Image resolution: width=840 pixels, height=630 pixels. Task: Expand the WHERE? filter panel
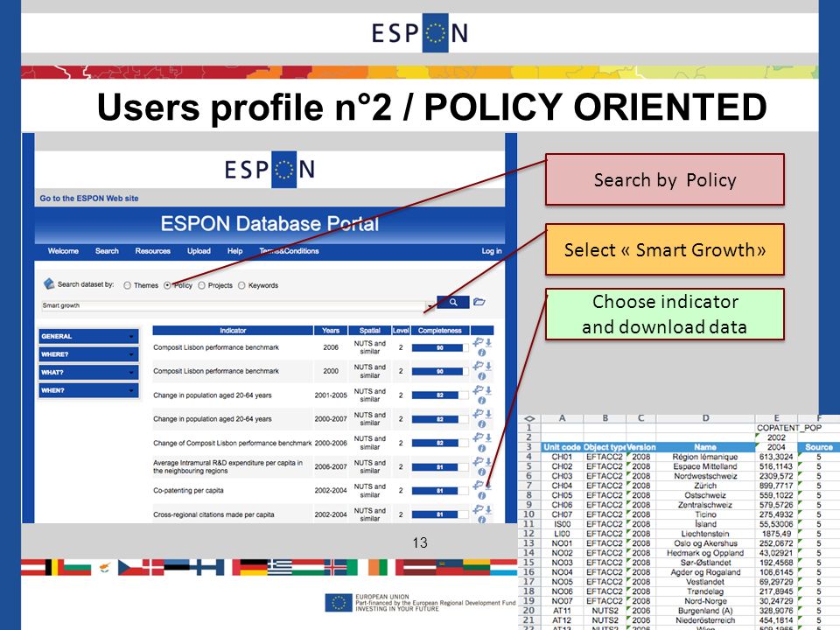tap(88, 354)
